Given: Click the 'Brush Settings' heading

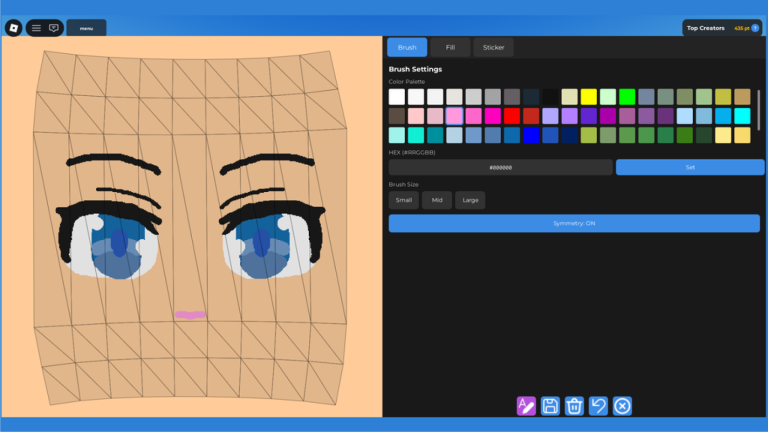Looking at the screenshot, I should 415,69.
